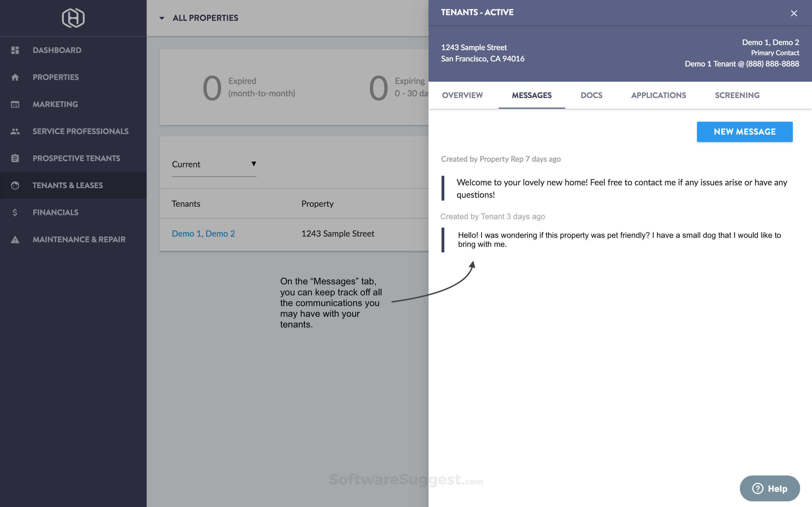Viewport: 812px width, 507px height.
Task: Open the Demo 1, Demo 2 tenant link
Action: pos(203,234)
